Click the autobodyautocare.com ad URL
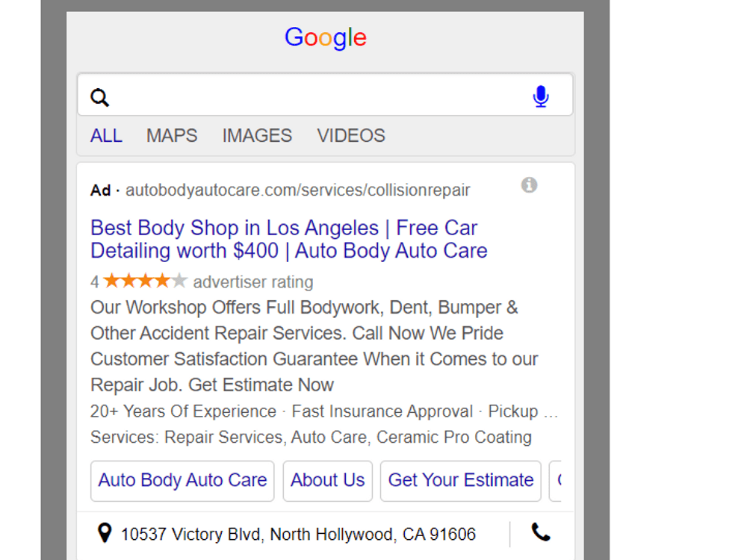Image resolution: width=747 pixels, height=560 pixels. (x=298, y=190)
